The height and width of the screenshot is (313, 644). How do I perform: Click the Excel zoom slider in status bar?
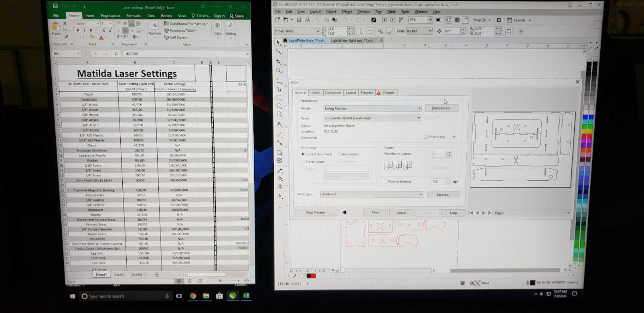point(220,281)
